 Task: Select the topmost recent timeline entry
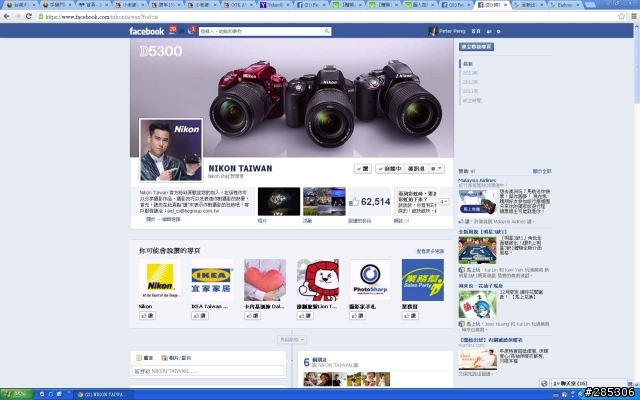tap(467, 64)
